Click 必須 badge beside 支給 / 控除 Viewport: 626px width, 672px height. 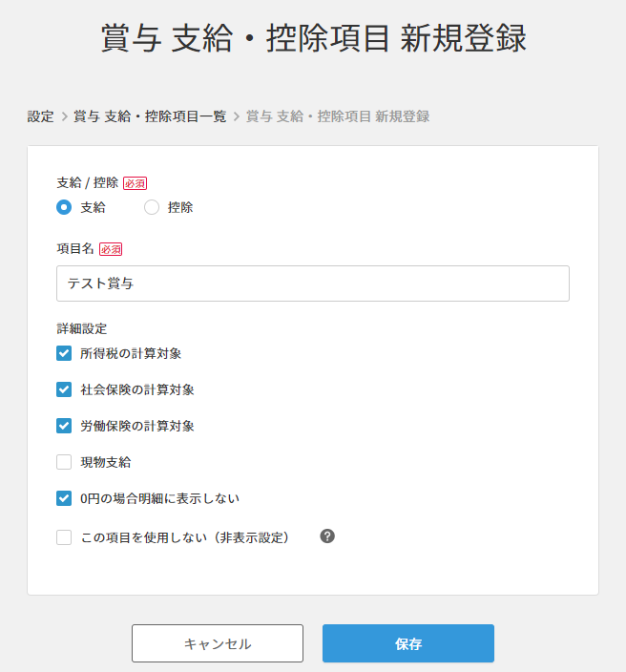point(135,183)
